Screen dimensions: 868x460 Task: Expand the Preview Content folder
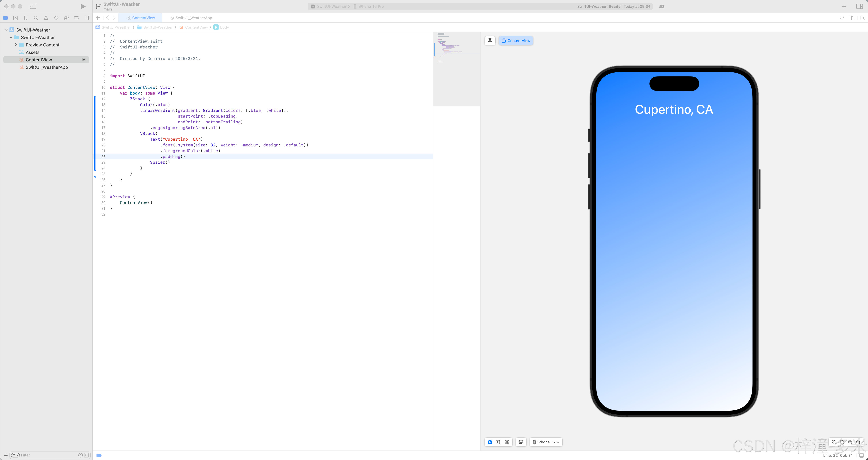point(16,45)
